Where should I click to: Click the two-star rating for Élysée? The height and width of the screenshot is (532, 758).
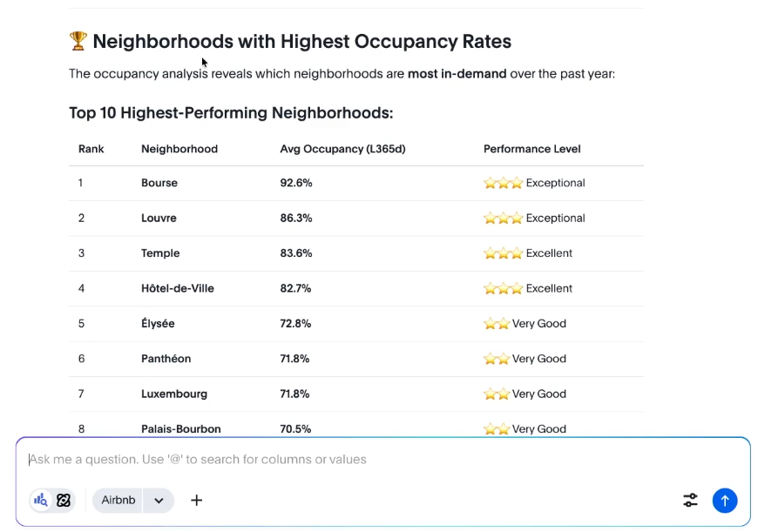click(497, 324)
